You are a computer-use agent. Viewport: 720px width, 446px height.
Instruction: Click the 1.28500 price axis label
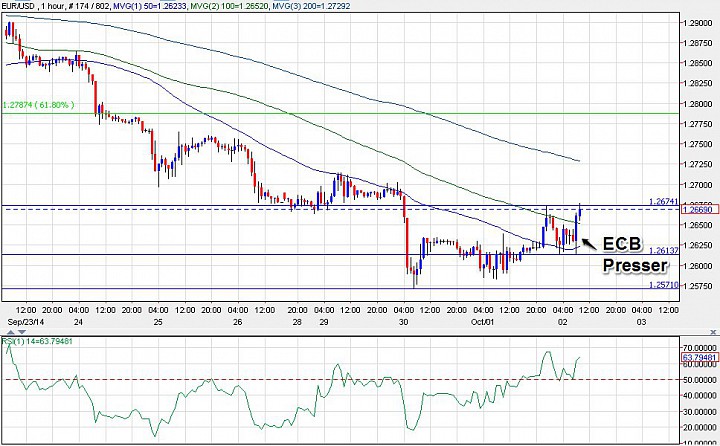pyautogui.click(x=698, y=63)
